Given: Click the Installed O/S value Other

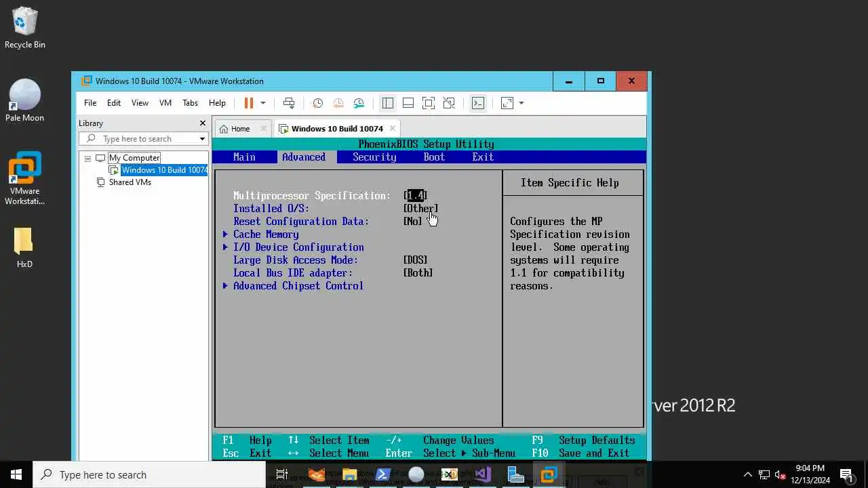Looking at the screenshot, I should (420, 209).
